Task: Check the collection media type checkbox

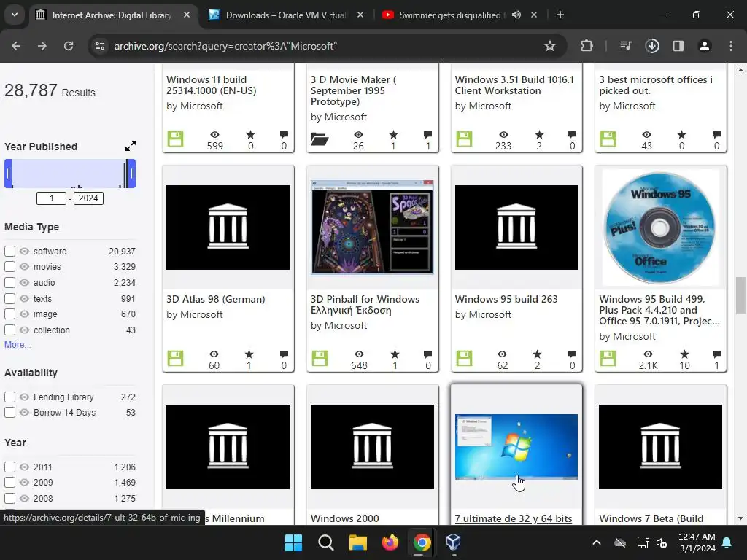Action: tap(9, 330)
